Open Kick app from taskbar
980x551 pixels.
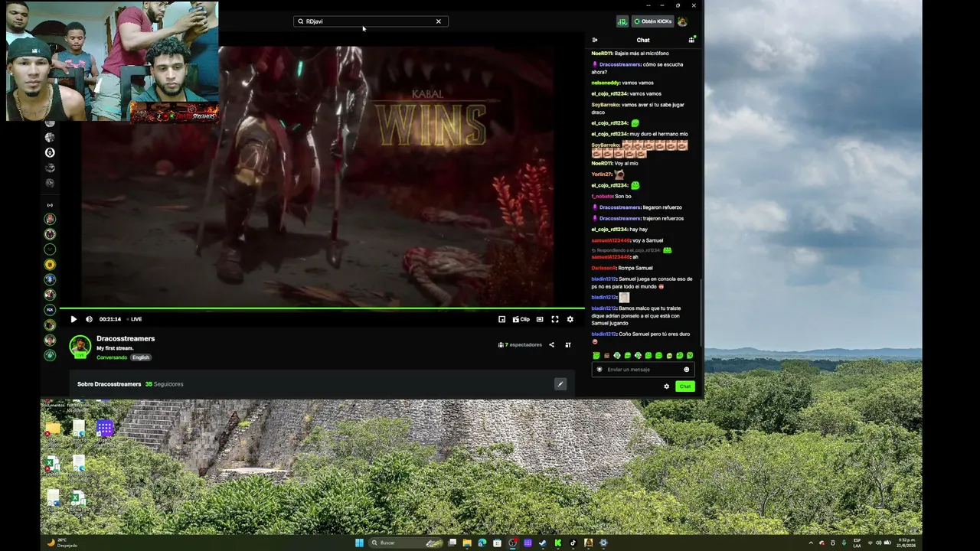click(x=558, y=543)
